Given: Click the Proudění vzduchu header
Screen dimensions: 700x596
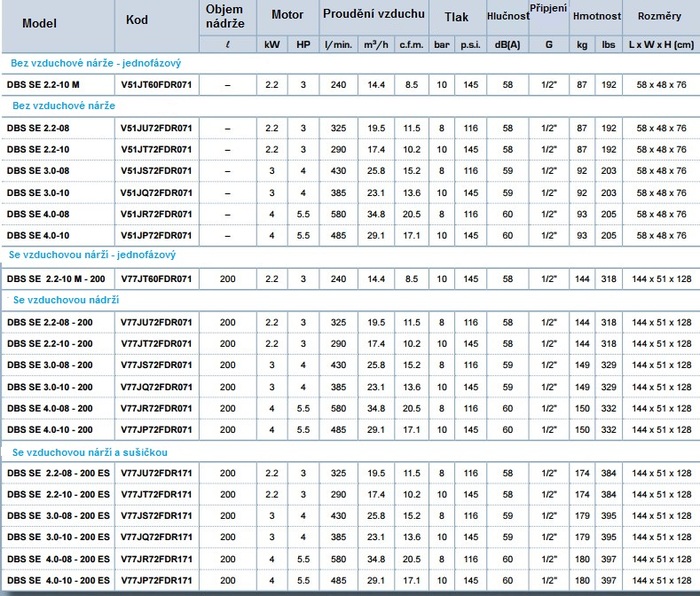Looking at the screenshot, I should point(374,14).
